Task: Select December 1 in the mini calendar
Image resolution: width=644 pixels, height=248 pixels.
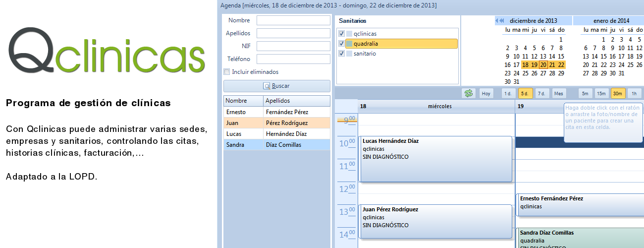Action: 561,39
